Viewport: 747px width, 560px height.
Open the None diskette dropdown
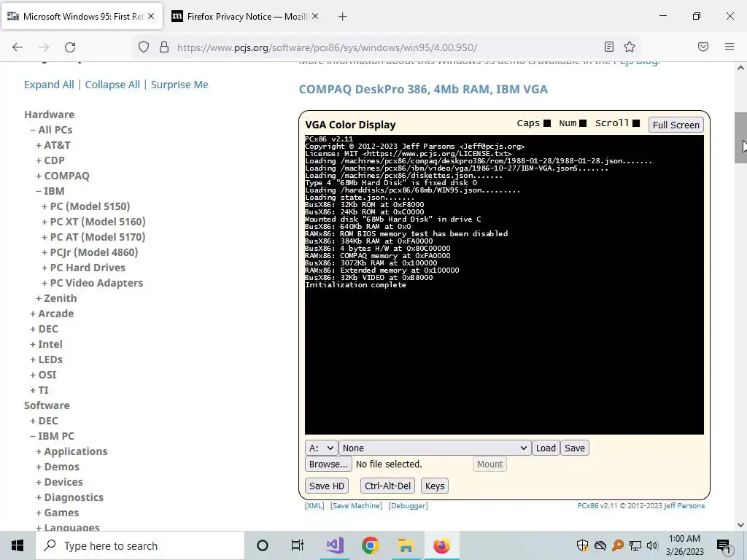[x=435, y=448]
